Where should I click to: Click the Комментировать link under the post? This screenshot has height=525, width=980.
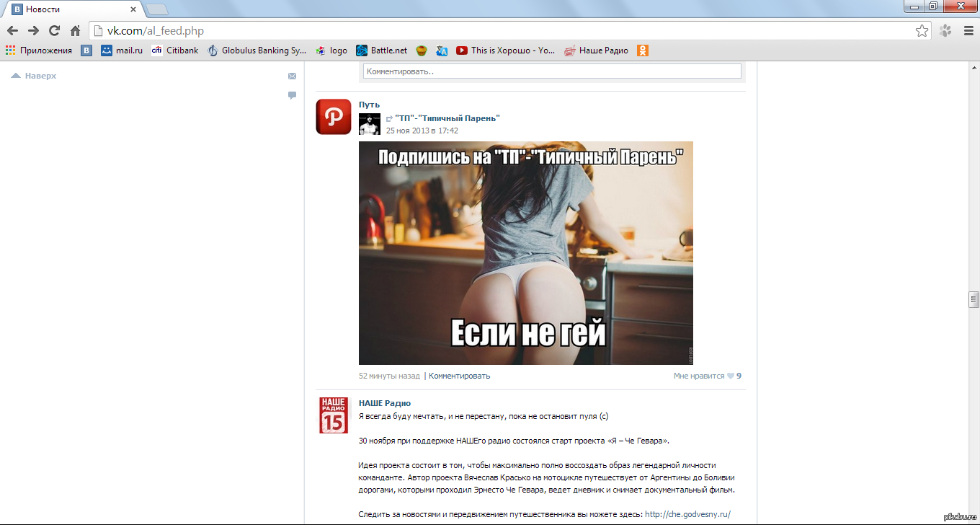coord(459,376)
